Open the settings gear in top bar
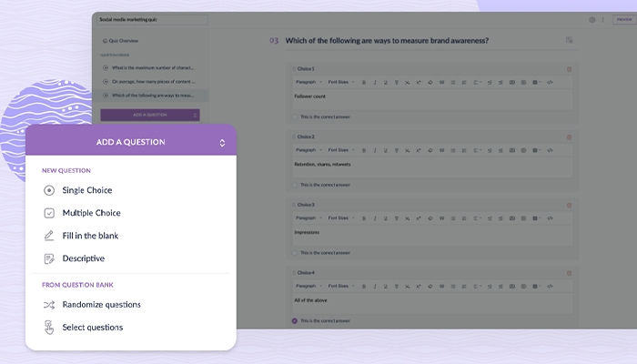The height and width of the screenshot is (364, 637). (x=591, y=19)
